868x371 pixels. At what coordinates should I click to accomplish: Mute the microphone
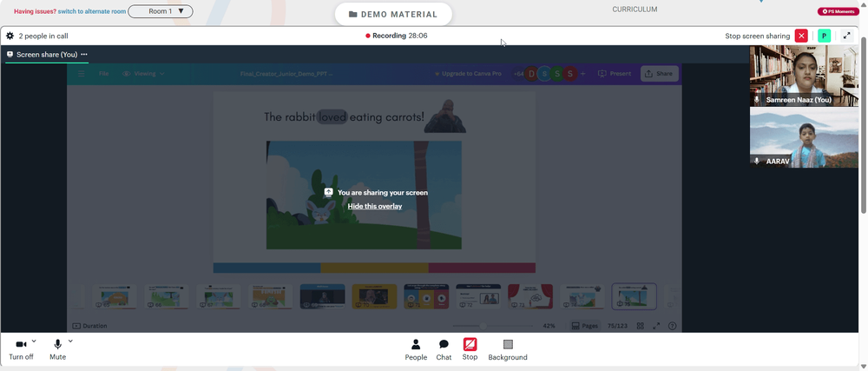pos(57,349)
